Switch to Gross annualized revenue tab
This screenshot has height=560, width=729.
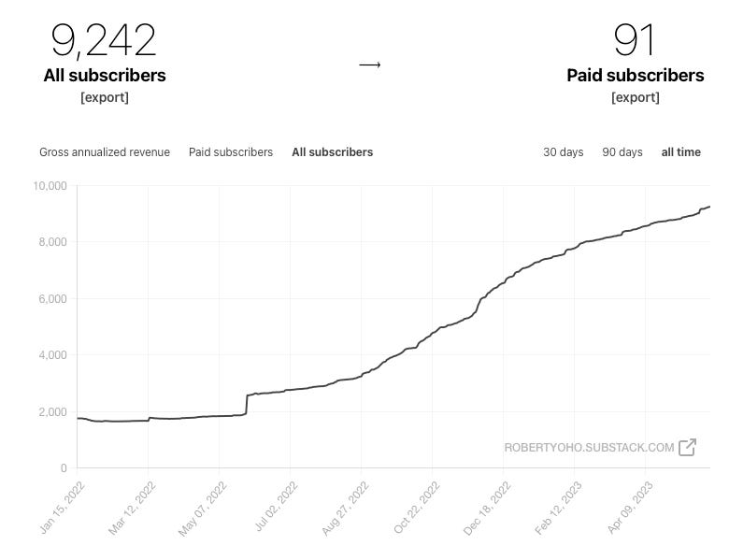(105, 152)
